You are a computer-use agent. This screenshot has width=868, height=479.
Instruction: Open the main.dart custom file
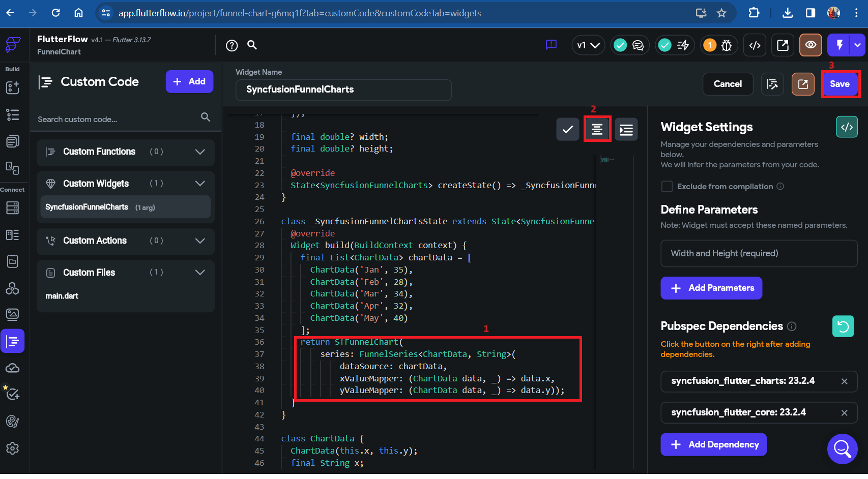pos(62,296)
